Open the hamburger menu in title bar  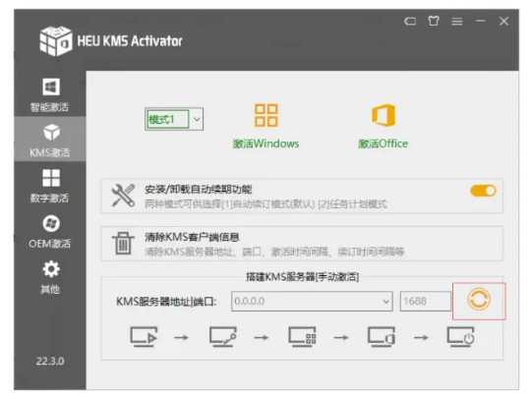[x=457, y=22]
